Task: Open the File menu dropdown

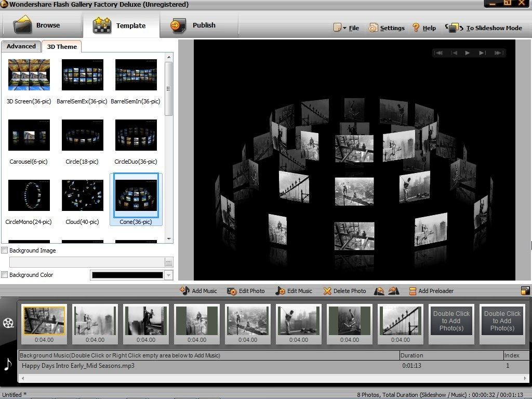Action: pyautogui.click(x=345, y=28)
